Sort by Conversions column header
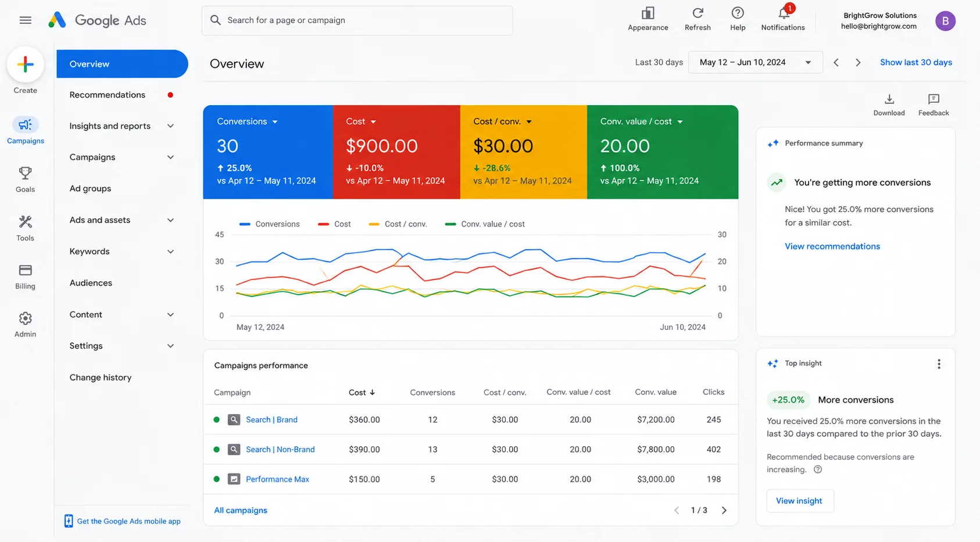 click(432, 393)
